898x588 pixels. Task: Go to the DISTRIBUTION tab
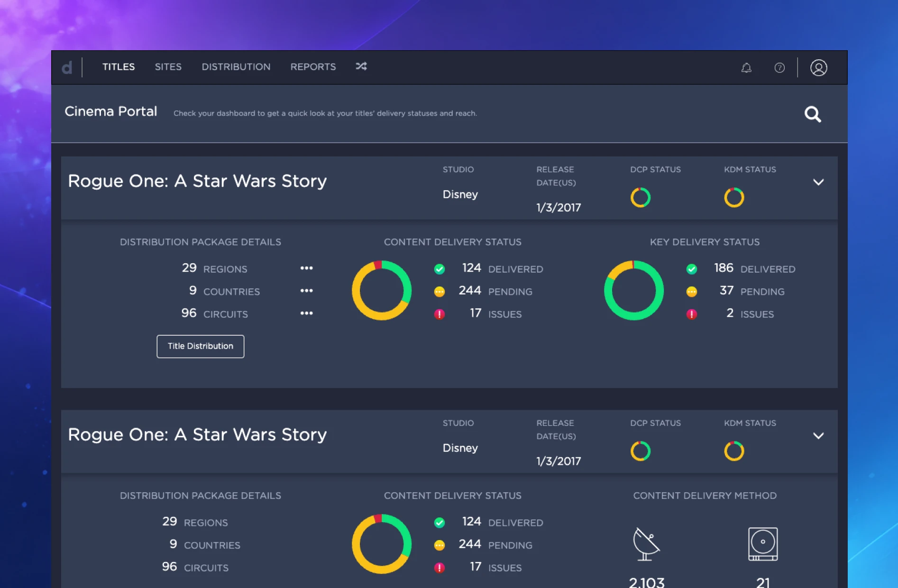[x=236, y=67]
